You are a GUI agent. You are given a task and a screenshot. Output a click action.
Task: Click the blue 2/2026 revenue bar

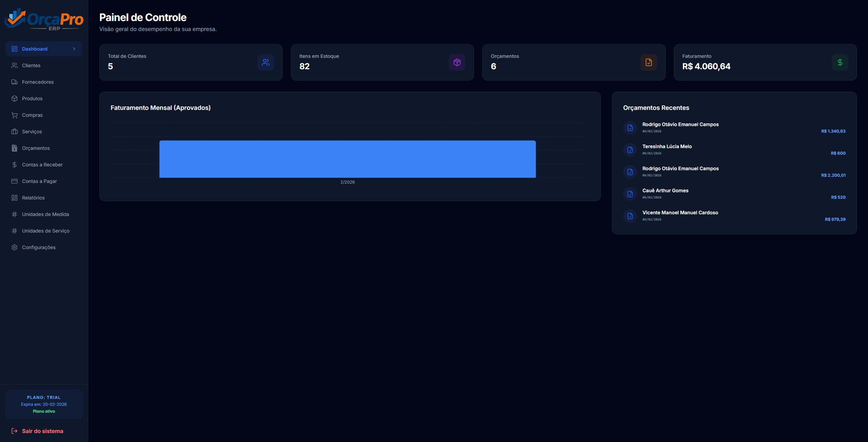(347, 159)
